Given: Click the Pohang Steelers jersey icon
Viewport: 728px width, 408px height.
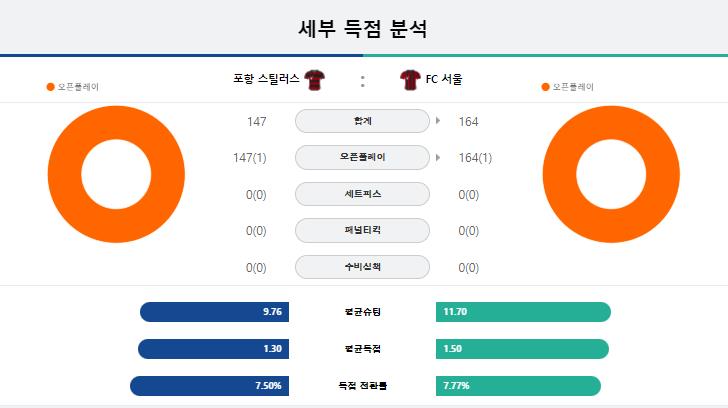Looking at the screenshot, I should click(314, 80).
